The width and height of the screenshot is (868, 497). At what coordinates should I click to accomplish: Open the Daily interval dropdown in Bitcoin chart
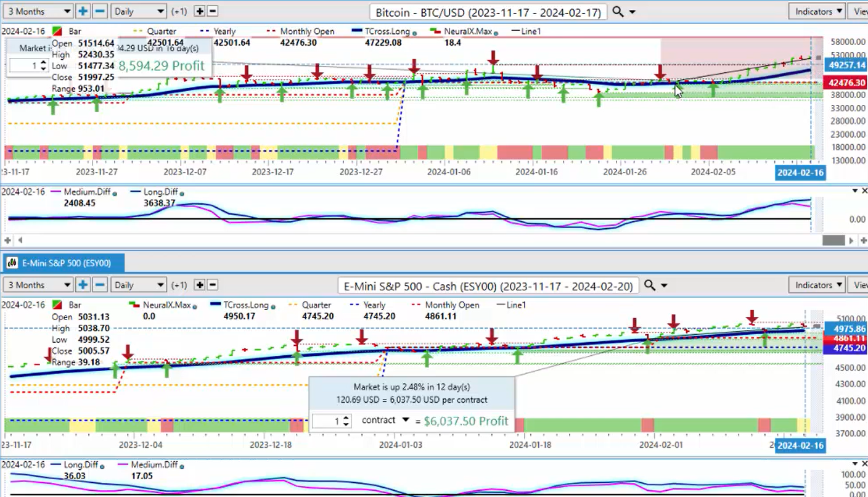tap(139, 11)
